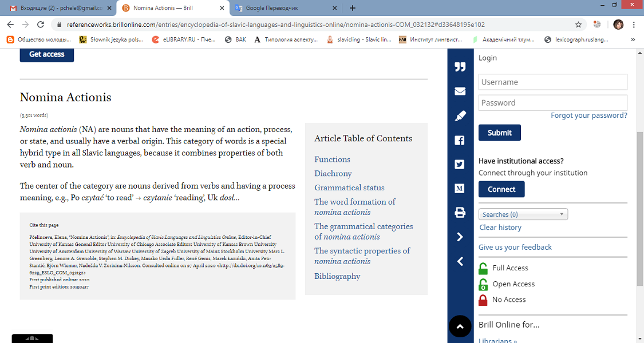Go back in browser history

click(11, 25)
